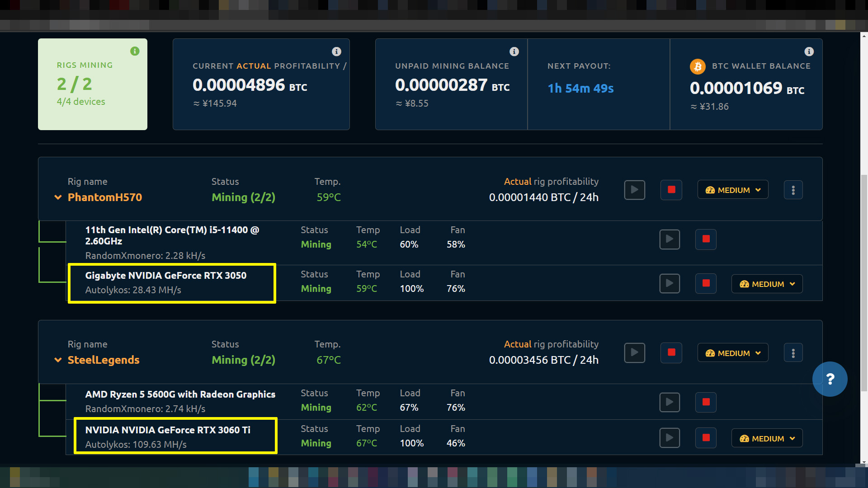Open MEDIUM power dropdown for RTX 3060 Ti
Screen dimensions: 868x488
[767, 438]
